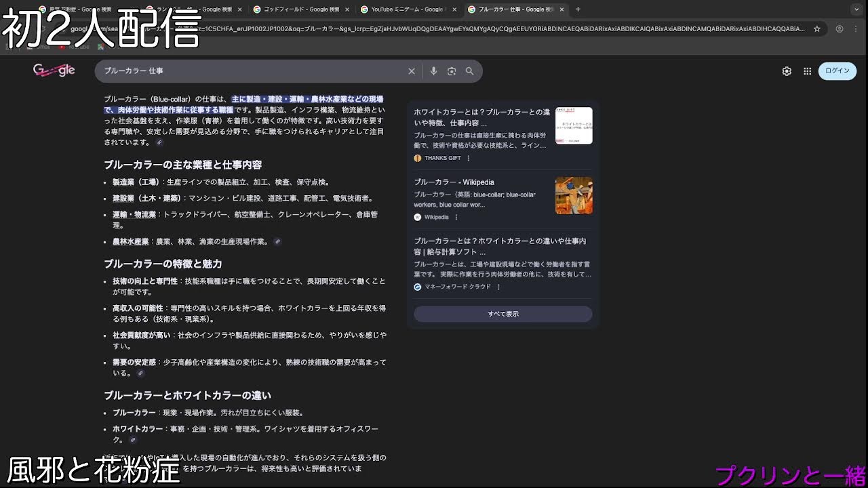Screen dimensions: 868x488
Task: Open the Google apps grid
Action: pyautogui.click(x=807, y=71)
